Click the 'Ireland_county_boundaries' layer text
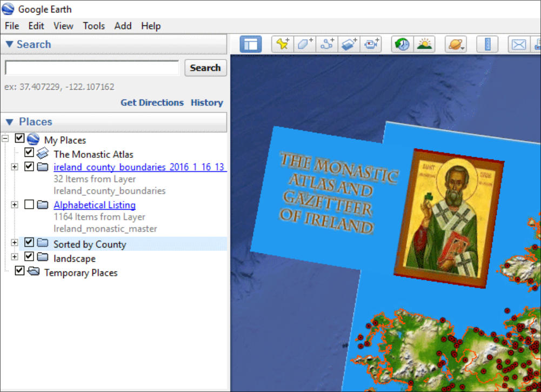 point(109,190)
